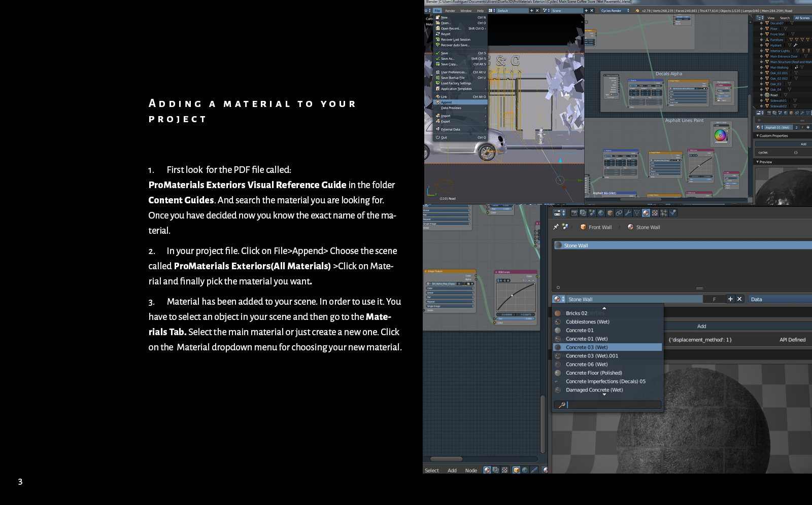Click the Hydrant modifier wrench icon in outliner
The width and height of the screenshot is (812, 505).
795,45
